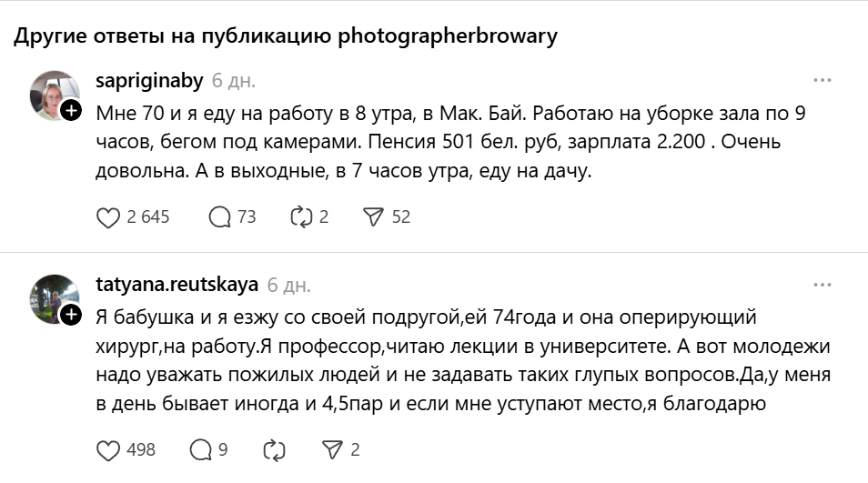The width and height of the screenshot is (868, 483).
Task: Open more options menu for tatyana.reutskaya's reply
Action: [823, 284]
